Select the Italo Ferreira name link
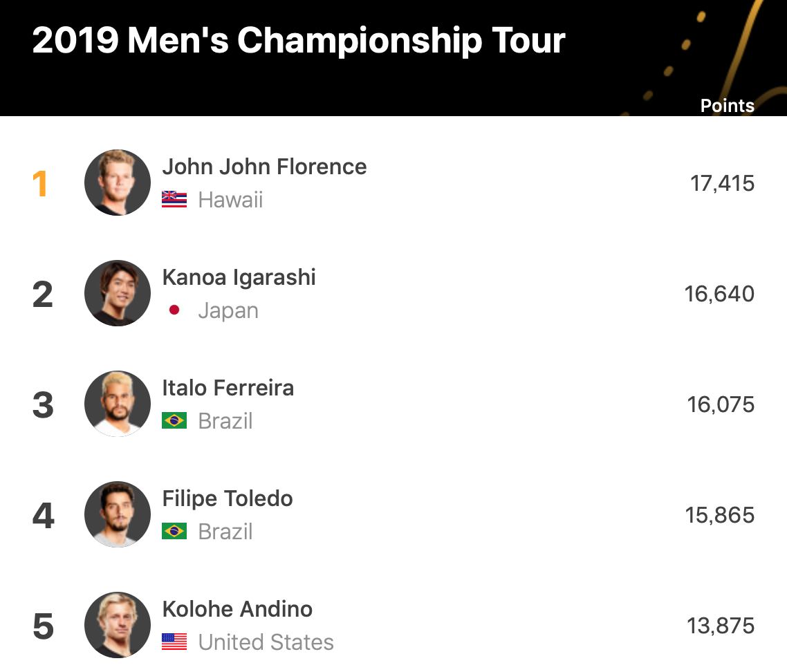The height and width of the screenshot is (672, 787). pos(228,388)
